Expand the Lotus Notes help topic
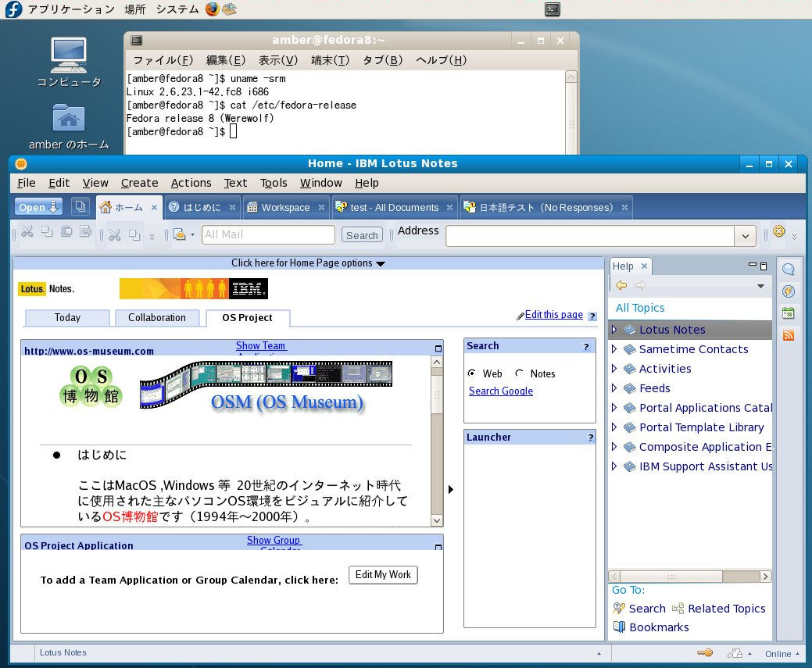This screenshot has width=812, height=668. pyautogui.click(x=614, y=330)
